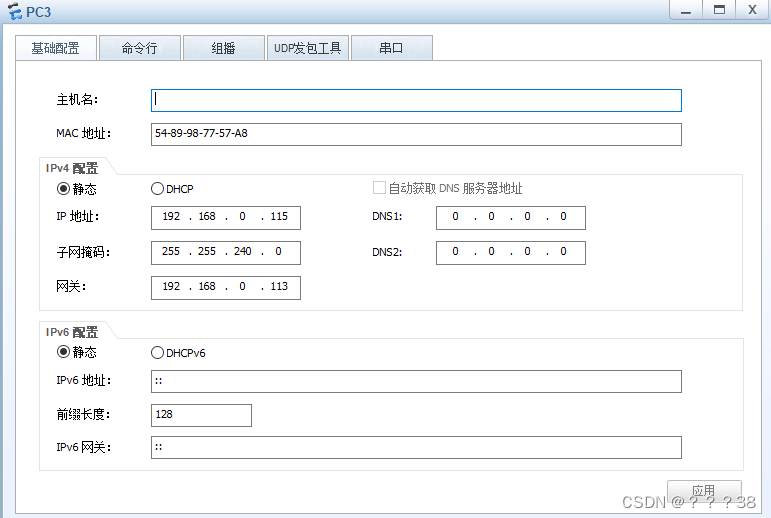Click the 主机名 input field
The width and height of the screenshot is (771, 518).
pos(416,100)
